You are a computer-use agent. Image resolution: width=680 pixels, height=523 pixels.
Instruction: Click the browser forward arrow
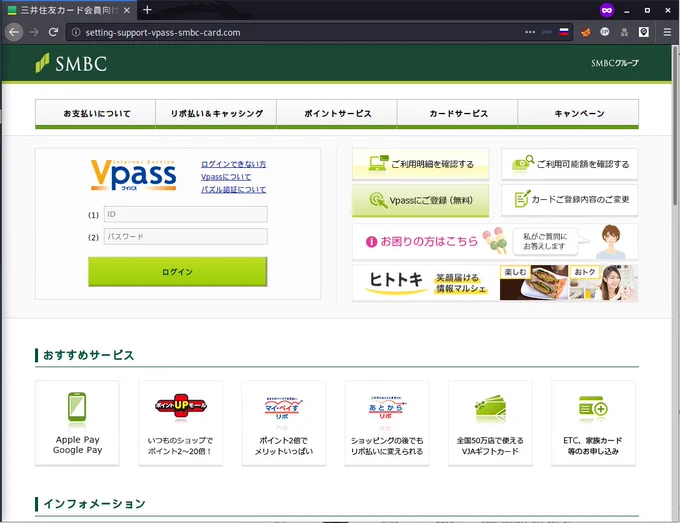click(34, 32)
